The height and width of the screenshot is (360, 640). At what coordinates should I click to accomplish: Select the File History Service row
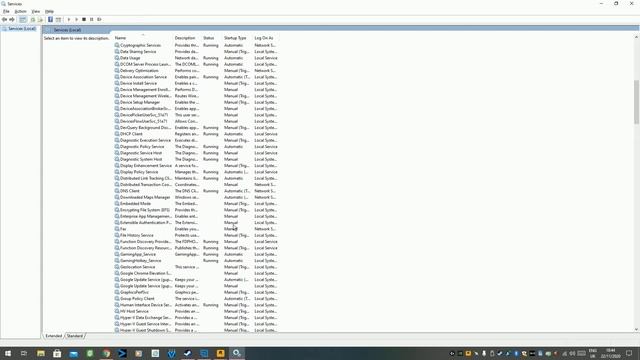pos(196,235)
